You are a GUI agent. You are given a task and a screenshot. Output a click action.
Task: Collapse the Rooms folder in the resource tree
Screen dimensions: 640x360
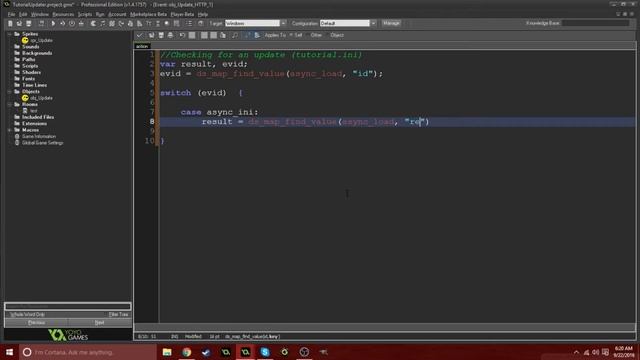click(x=9, y=104)
